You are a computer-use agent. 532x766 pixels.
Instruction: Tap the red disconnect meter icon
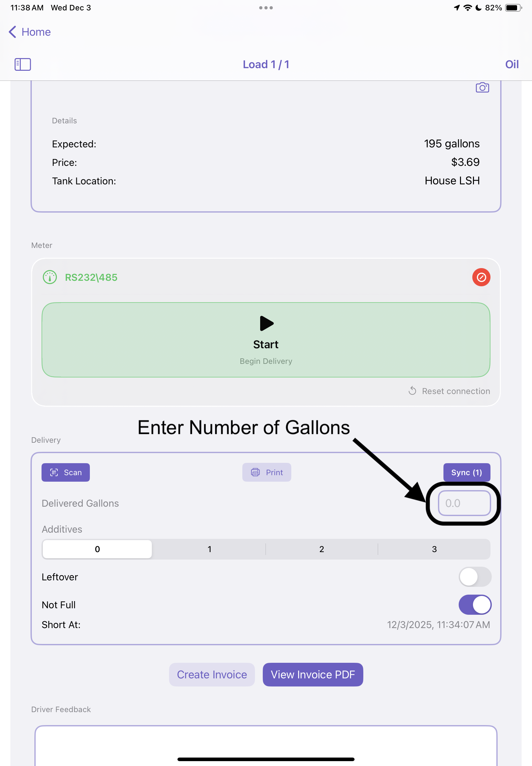[x=481, y=277]
